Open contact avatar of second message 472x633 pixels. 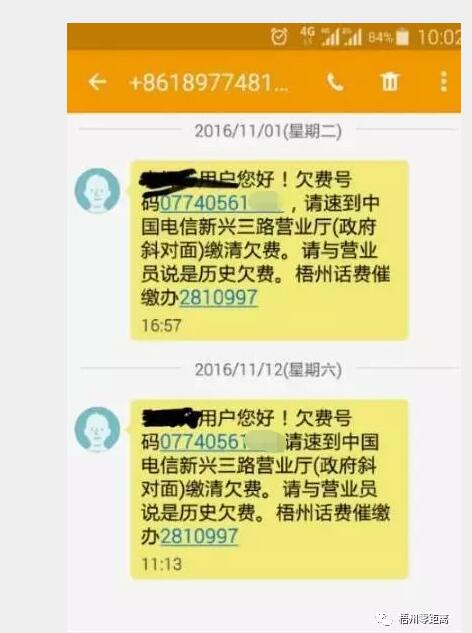[x=97, y=429]
